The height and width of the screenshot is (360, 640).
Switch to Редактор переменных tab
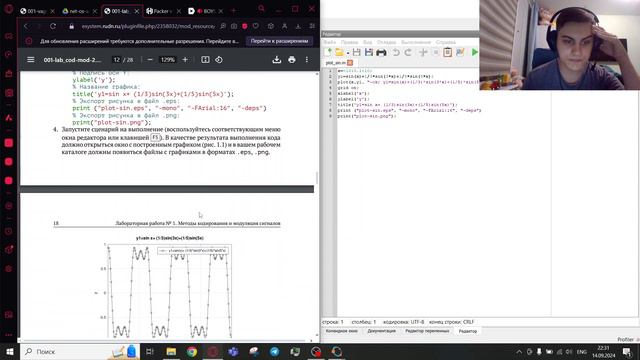point(427,331)
